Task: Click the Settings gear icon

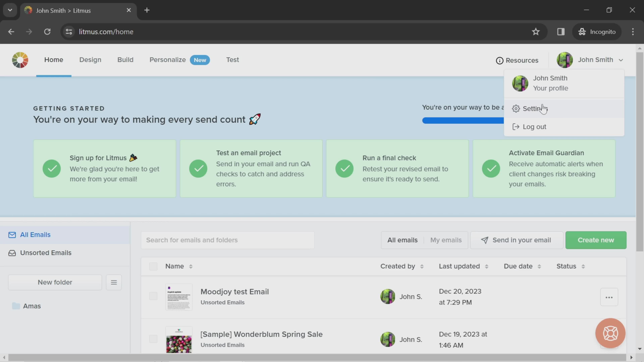Action: point(516,108)
